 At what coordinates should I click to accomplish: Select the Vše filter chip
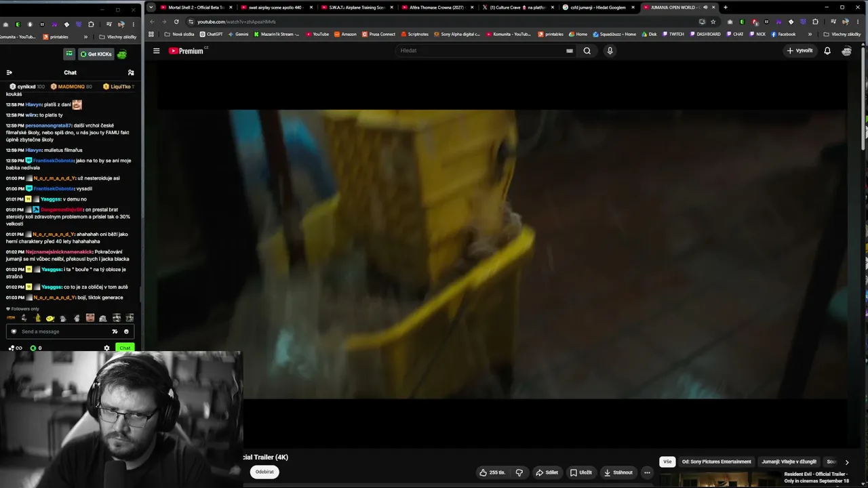tap(667, 462)
